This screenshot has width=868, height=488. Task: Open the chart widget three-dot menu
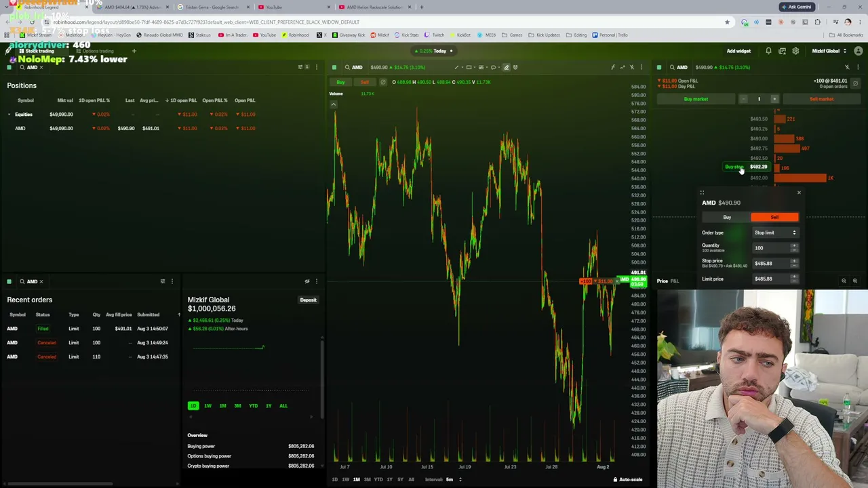(x=642, y=67)
